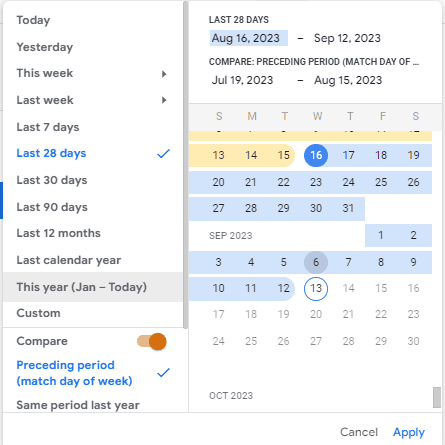The width and height of the screenshot is (445, 445).
Task: Select Preceding period (match day of week)
Action: click(x=74, y=373)
